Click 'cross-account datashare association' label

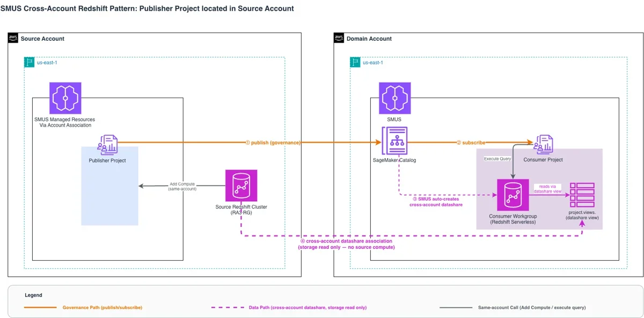[346, 244]
